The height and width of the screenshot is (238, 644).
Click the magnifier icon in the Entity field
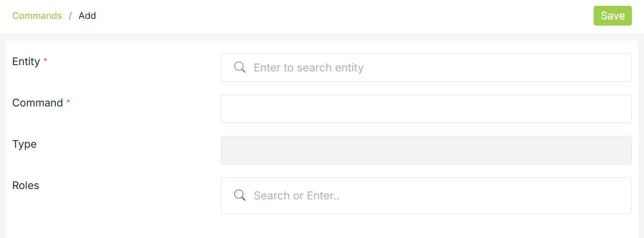coord(240,68)
